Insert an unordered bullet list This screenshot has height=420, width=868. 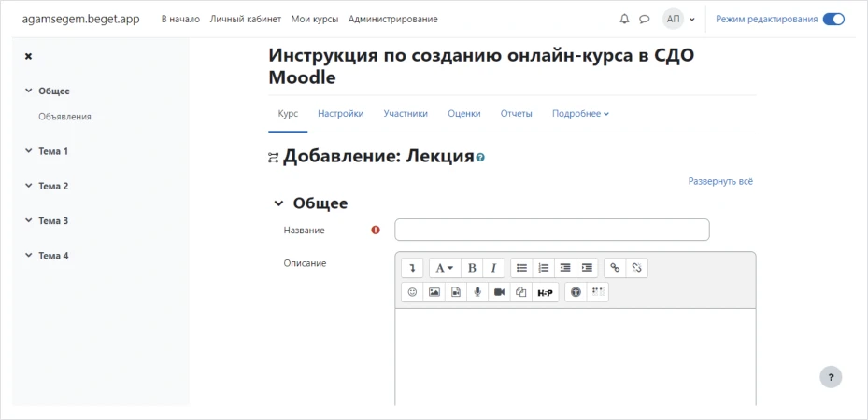(x=521, y=268)
